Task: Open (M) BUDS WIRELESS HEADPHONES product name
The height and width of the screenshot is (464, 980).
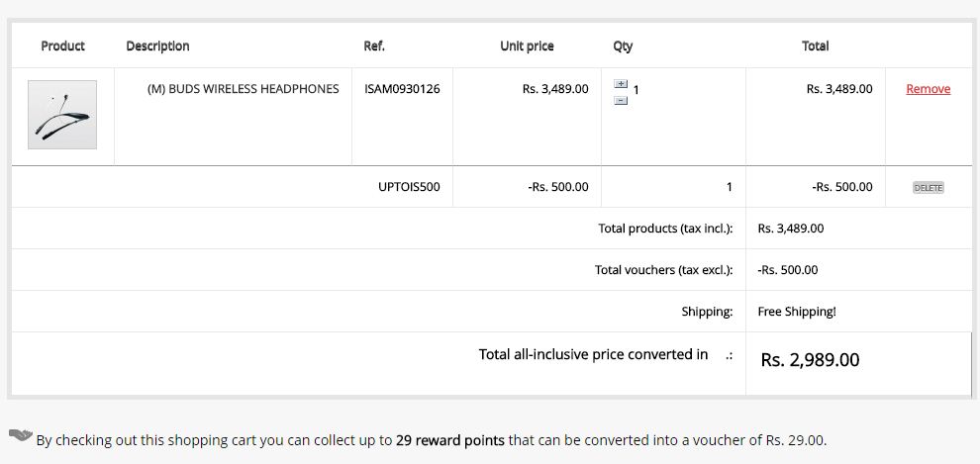Action: point(243,89)
